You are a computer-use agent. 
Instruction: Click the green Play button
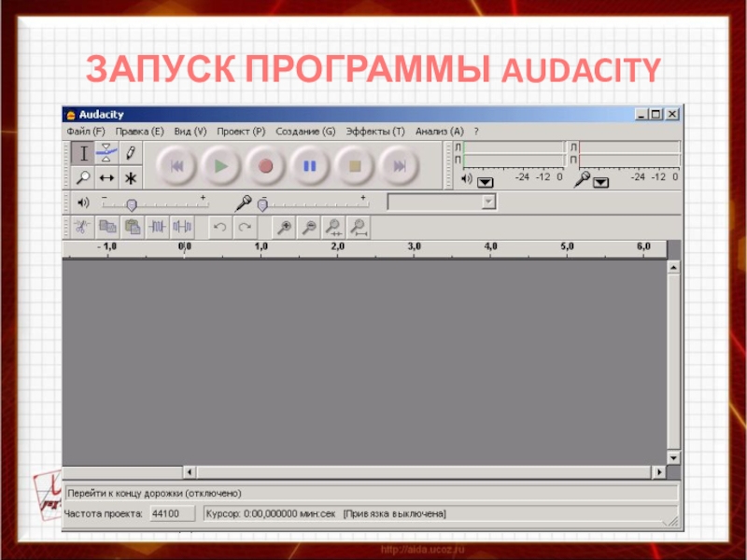coord(220,166)
